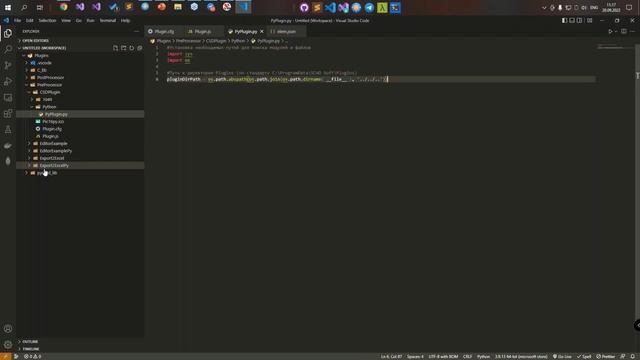Expand the EditorExample folder

tap(80, 144)
